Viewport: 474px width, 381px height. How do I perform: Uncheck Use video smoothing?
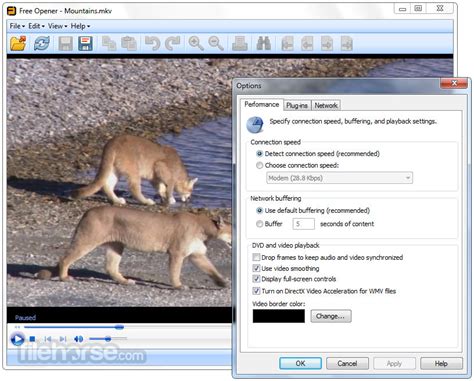click(256, 268)
